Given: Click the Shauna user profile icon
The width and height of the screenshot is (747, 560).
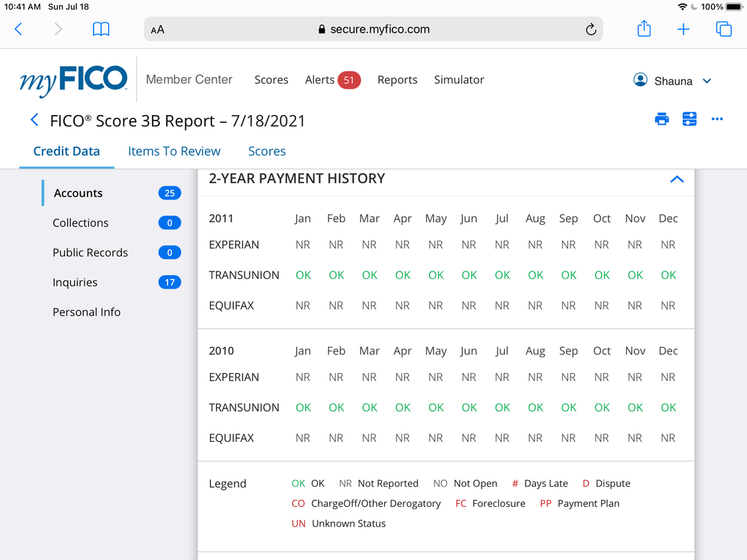Looking at the screenshot, I should point(640,79).
